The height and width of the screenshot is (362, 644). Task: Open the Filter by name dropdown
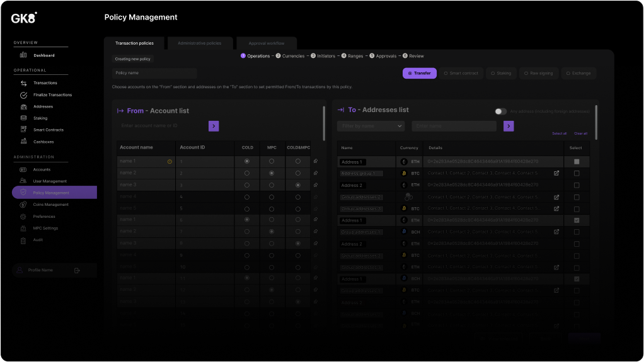click(371, 127)
